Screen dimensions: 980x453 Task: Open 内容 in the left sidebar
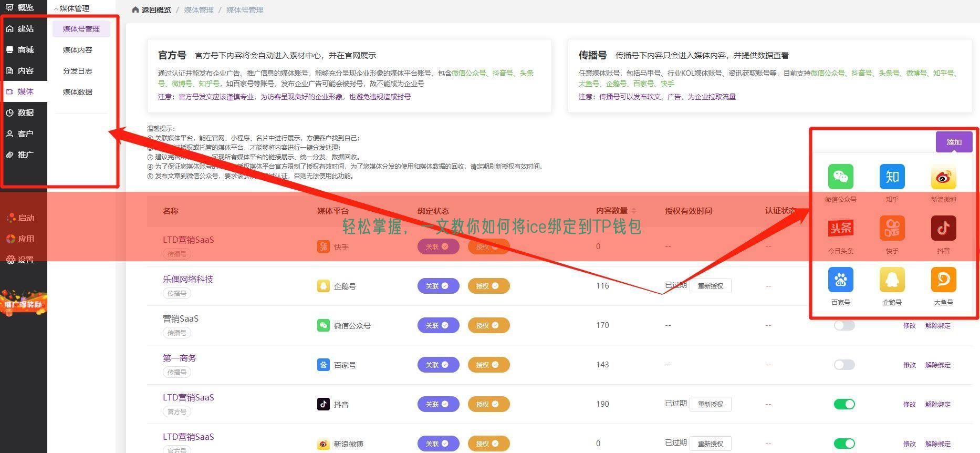(x=20, y=71)
